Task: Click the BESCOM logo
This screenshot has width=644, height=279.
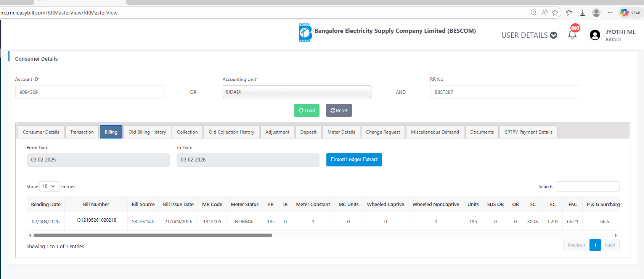Action: point(305,32)
